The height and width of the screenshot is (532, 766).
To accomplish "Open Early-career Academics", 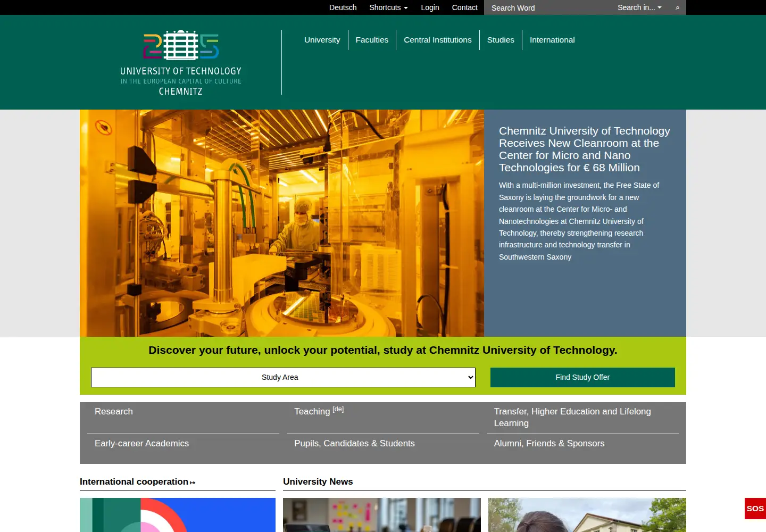I will click(x=141, y=443).
